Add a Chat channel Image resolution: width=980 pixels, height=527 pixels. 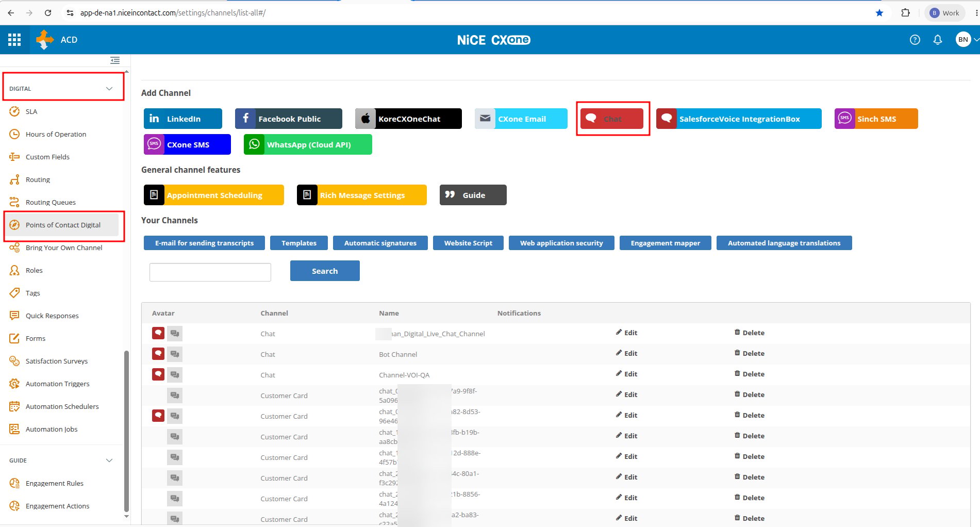tap(612, 119)
